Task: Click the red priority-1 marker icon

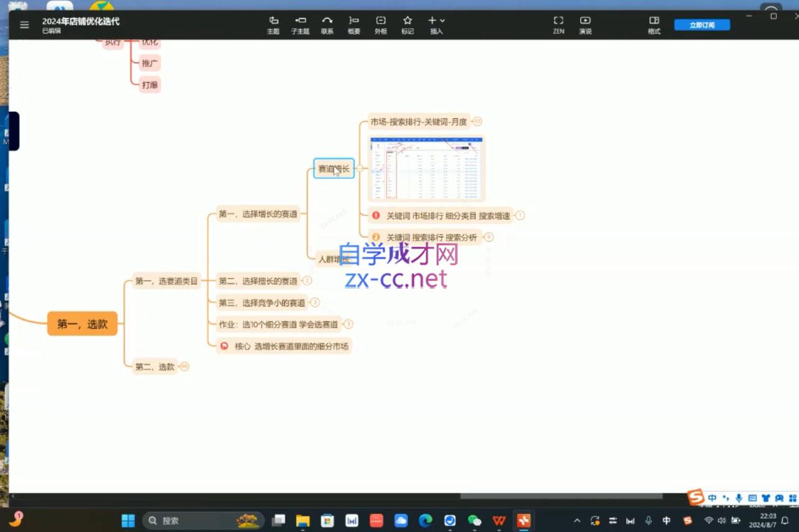Action: (376, 215)
